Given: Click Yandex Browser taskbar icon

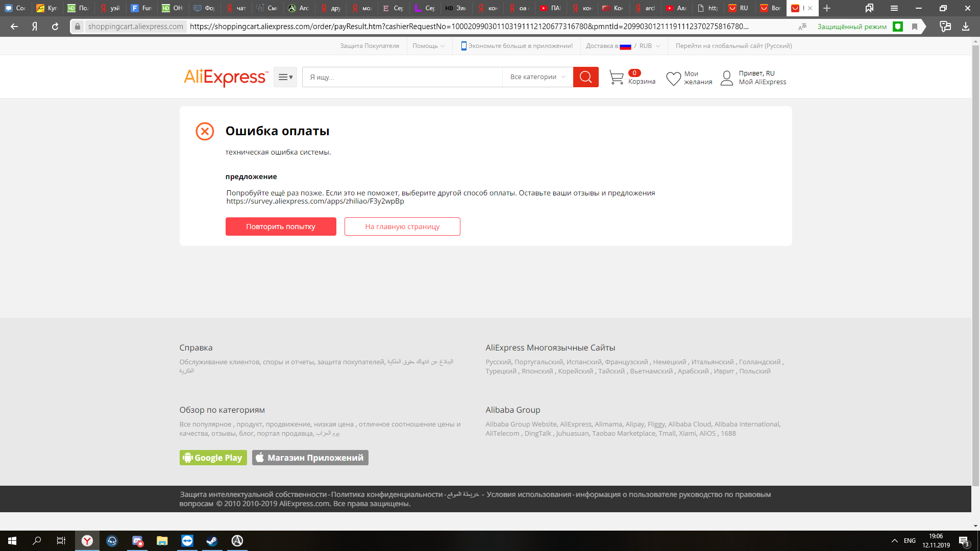Looking at the screenshot, I should pos(87,541).
